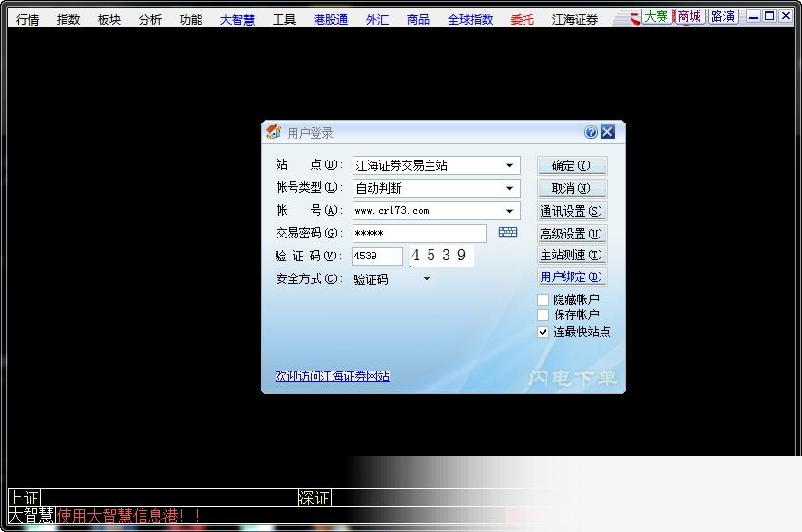Open the 大智慧 menu

click(x=238, y=19)
